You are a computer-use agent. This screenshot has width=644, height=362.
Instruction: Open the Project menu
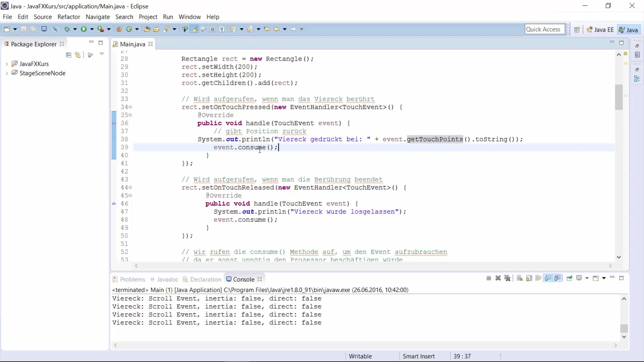coord(148,17)
